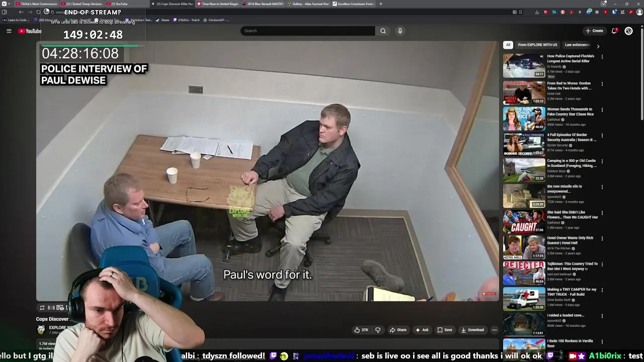Open 'From Bad to Worse: Gordon' video thumbnail

coord(524,93)
